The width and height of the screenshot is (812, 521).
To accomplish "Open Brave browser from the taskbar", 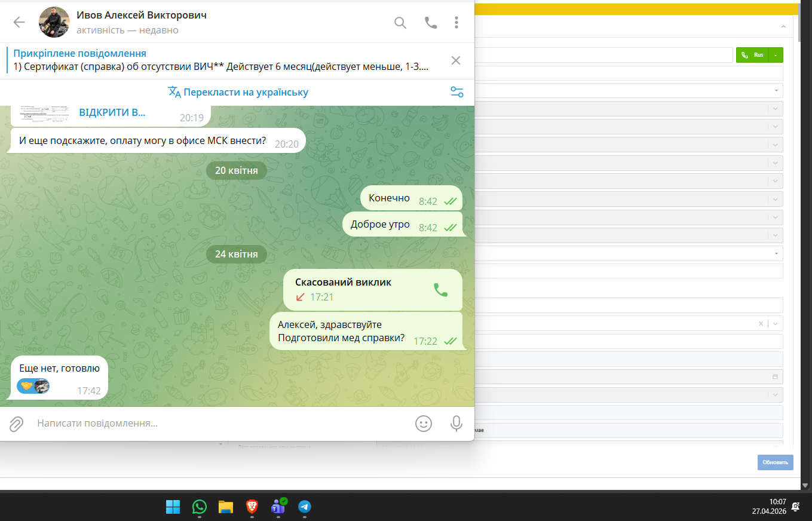I will click(x=252, y=507).
